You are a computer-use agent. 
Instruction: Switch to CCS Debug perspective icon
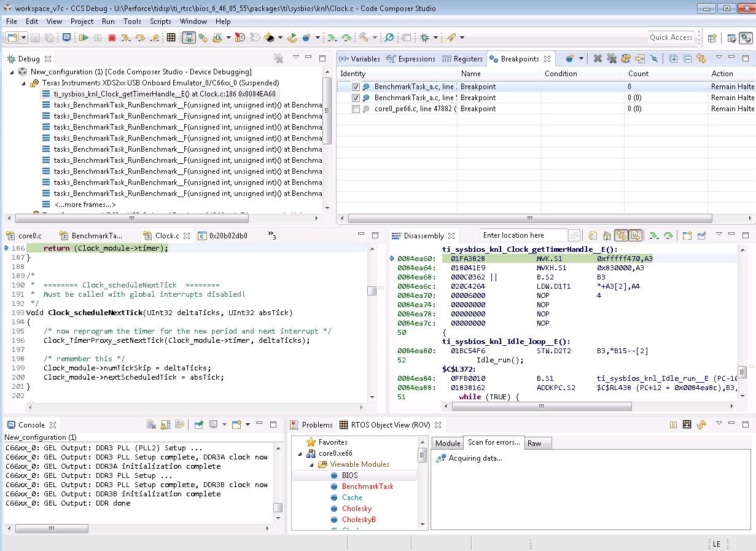coord(746,37)
